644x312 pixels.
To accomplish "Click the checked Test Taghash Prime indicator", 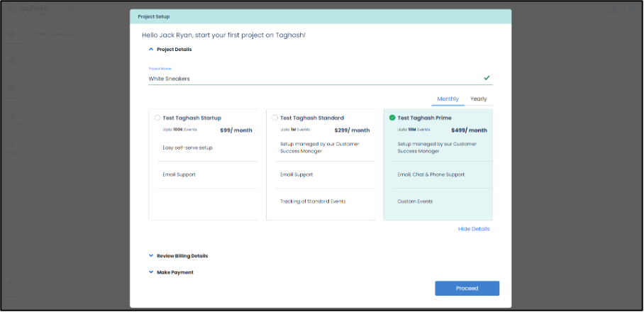I will pos(392,118).
